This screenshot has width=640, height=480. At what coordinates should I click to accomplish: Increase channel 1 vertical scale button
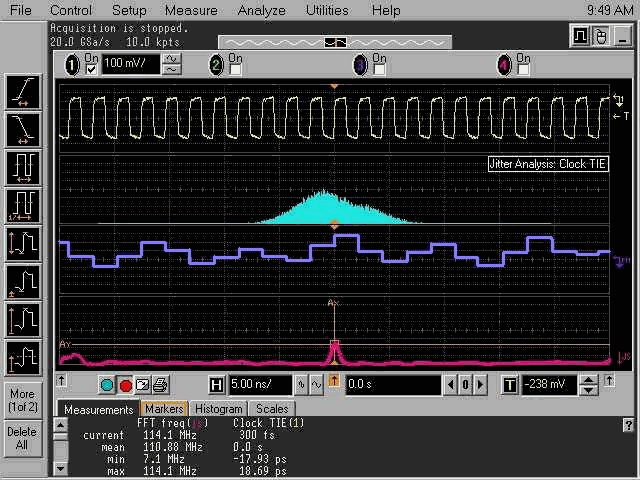[x=172, y=59]
